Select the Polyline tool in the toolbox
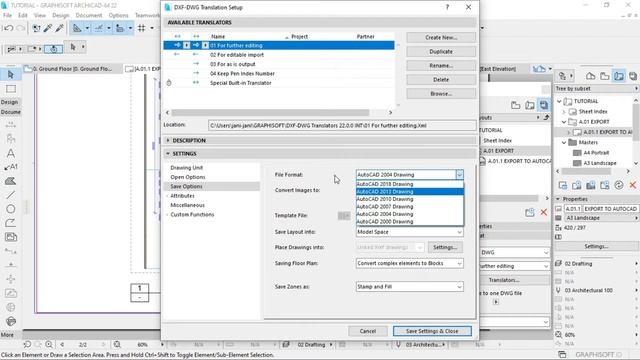Image resolution: width=640 pixels, height=360 pixels. (11, 223)
